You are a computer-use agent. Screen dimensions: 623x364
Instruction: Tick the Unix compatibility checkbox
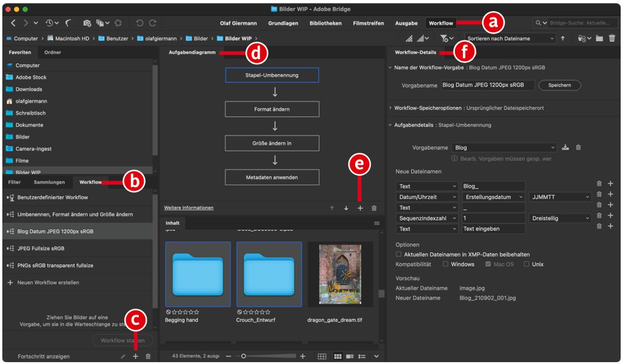tap(526, 264)
